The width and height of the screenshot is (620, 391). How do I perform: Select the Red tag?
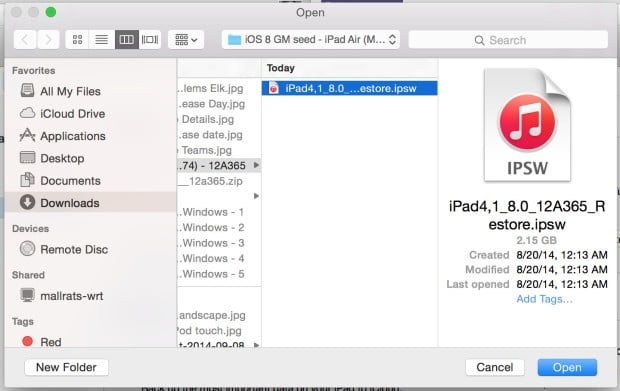point(91,342)
